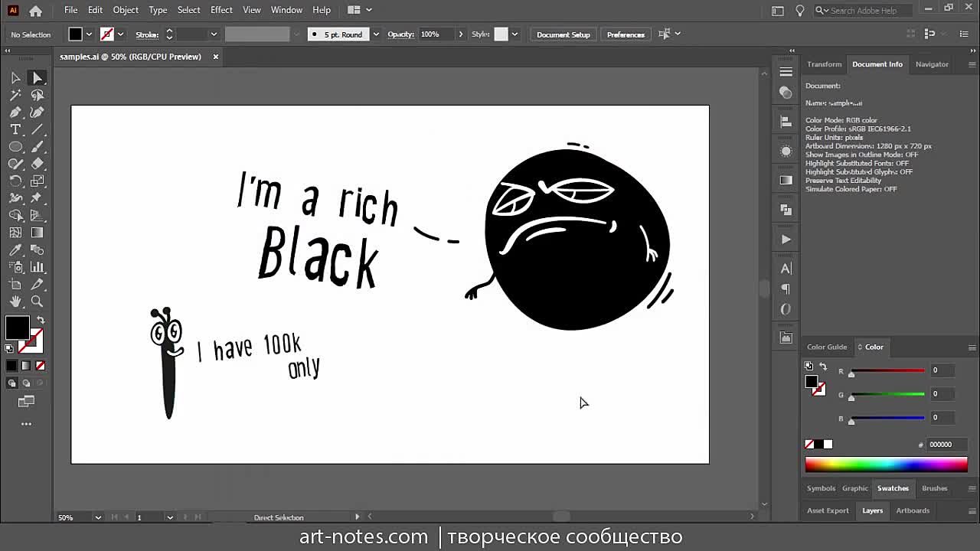The width and height of the screenshot is (980, 551).
Task: Switch to the Swatches tab
Action: [892, 488]
